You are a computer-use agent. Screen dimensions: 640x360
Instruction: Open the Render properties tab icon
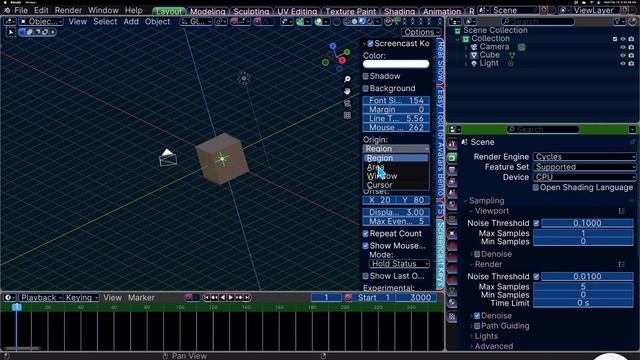tap(452, 157)
